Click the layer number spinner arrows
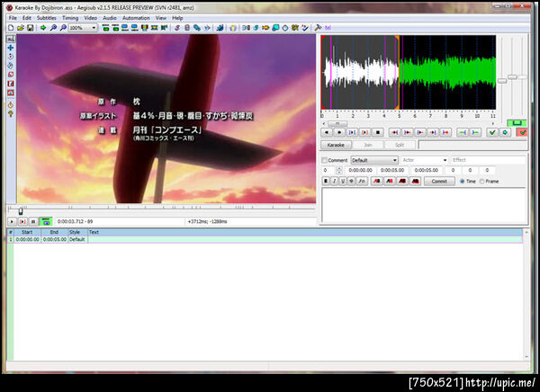This screenshot has width=540, height=392. point(339,170)
